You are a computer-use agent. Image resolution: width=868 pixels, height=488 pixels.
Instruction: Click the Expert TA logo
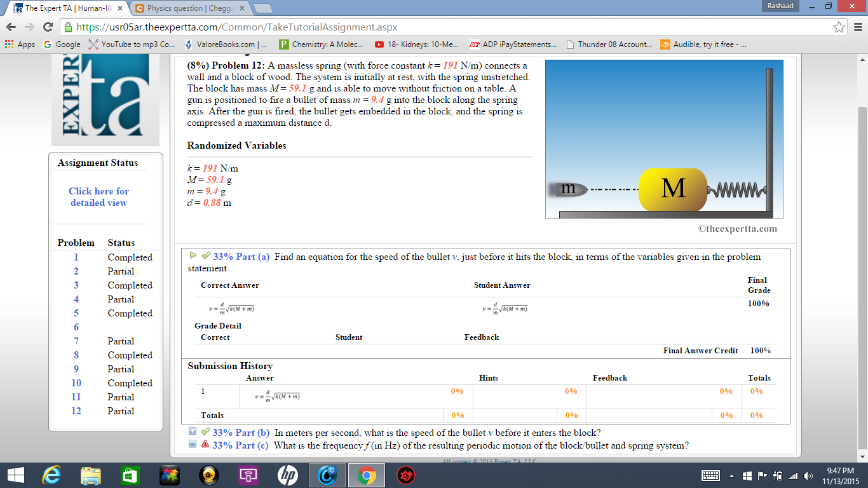(x=105, y=100)
